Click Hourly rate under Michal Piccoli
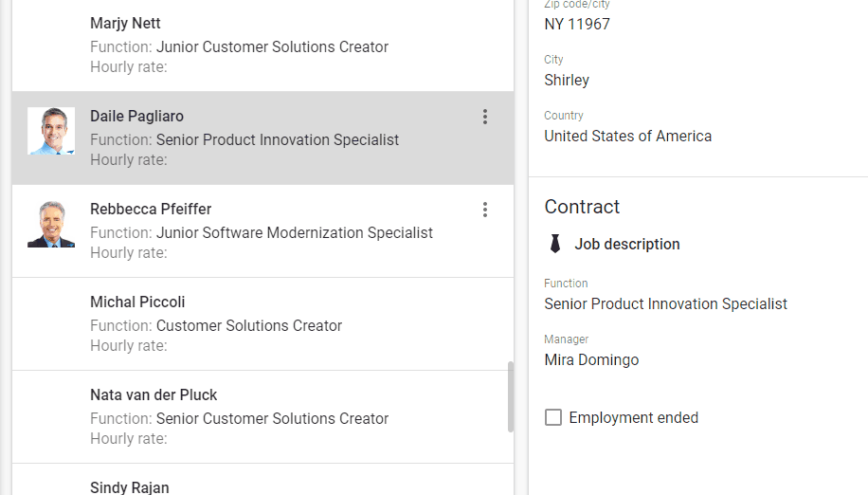This screenshot has height=495, width=868. (x=129, y=346)
